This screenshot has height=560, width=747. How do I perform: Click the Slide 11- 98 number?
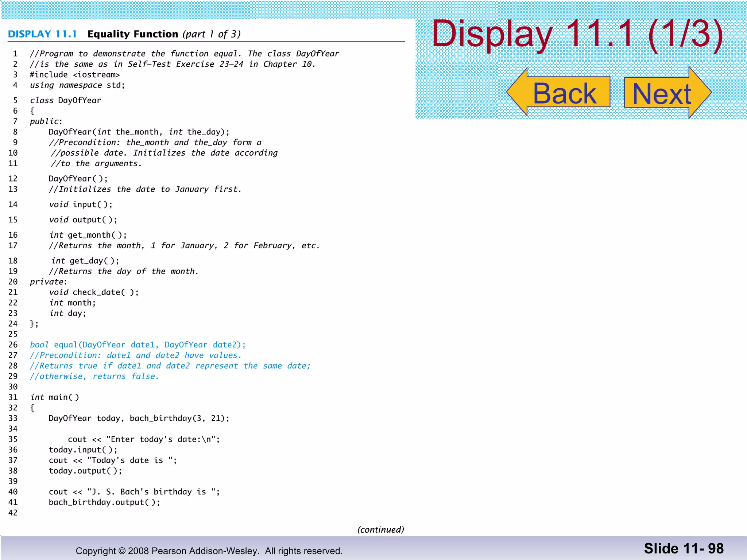tap(684, 549)
